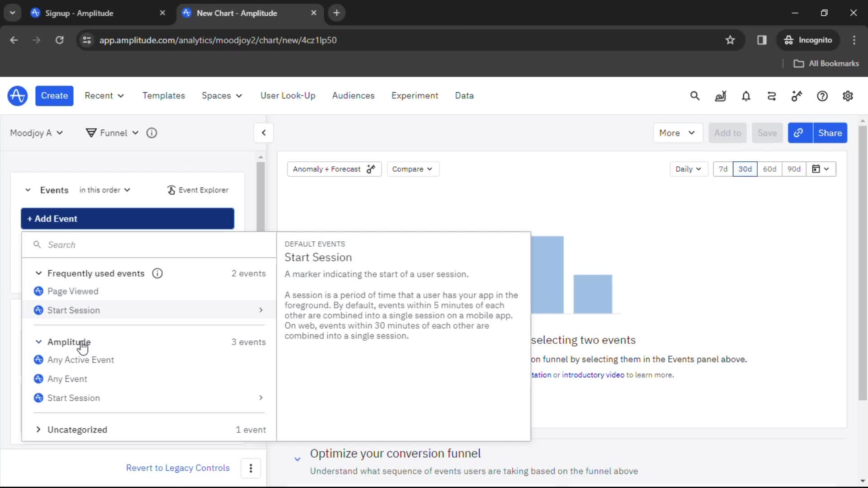Collapse Optimize your conversion funnel section
868x488 pixels.
[297, 459]
